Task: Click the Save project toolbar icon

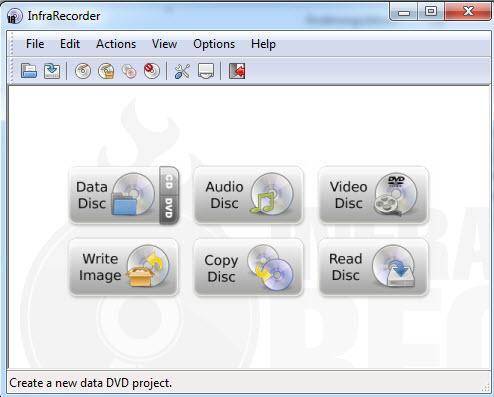Action: 52,71
